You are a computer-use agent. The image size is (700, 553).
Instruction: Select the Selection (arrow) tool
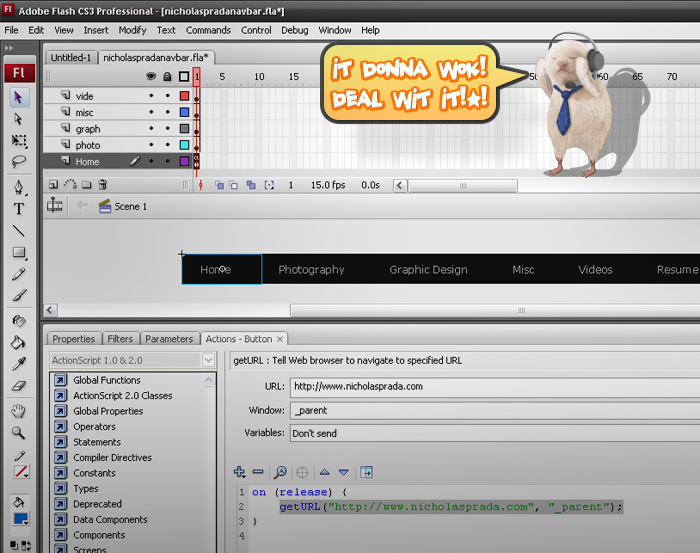point(19,97)
